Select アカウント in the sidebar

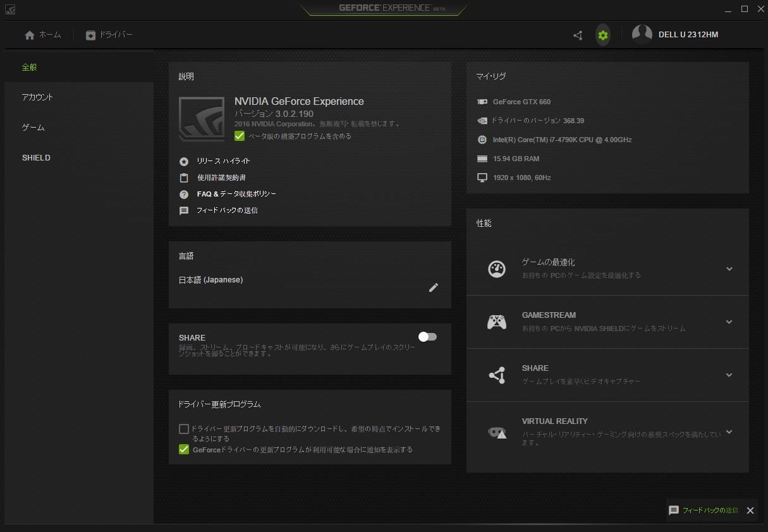point(37,97)
